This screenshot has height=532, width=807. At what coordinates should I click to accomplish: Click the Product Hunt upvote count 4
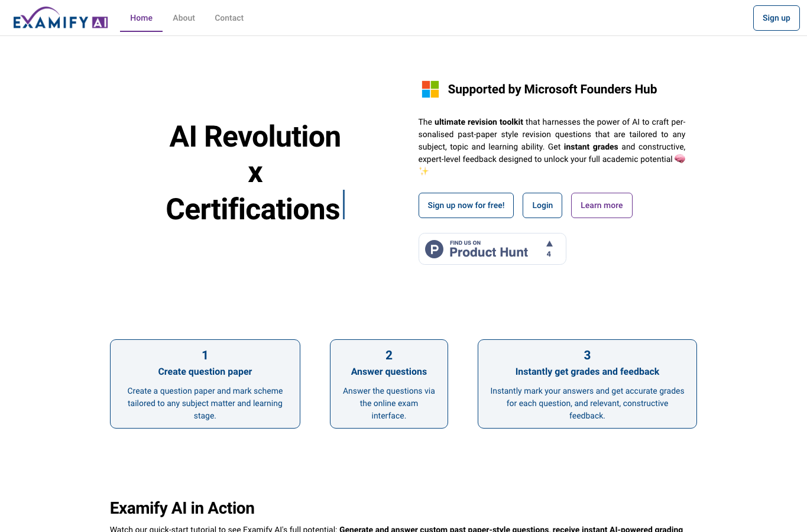[549, 254]
